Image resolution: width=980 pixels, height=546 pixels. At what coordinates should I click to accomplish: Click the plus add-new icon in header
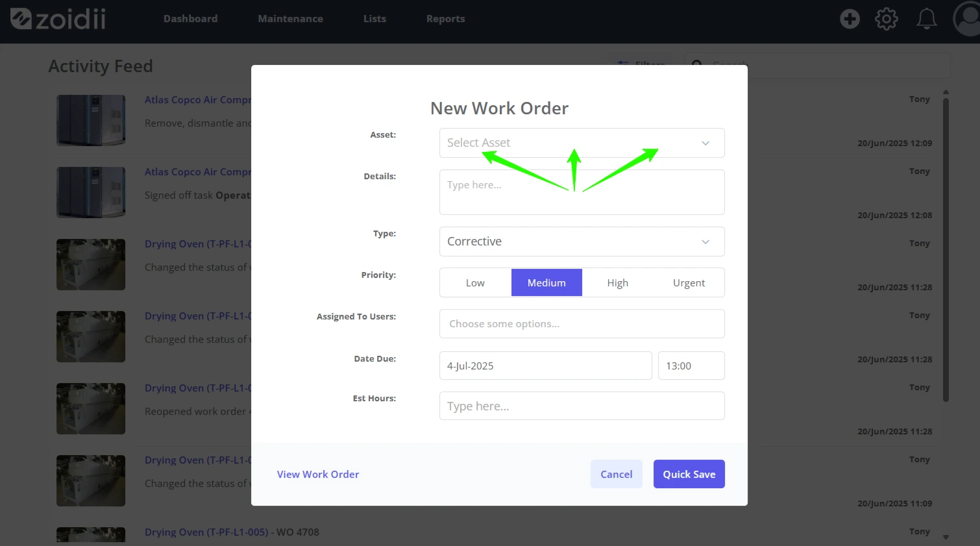pos(850,19)
